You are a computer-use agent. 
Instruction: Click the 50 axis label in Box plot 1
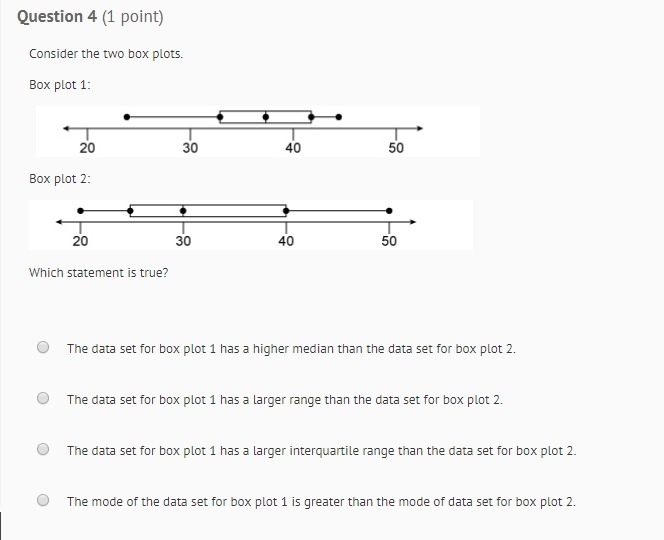click(396, 148)
